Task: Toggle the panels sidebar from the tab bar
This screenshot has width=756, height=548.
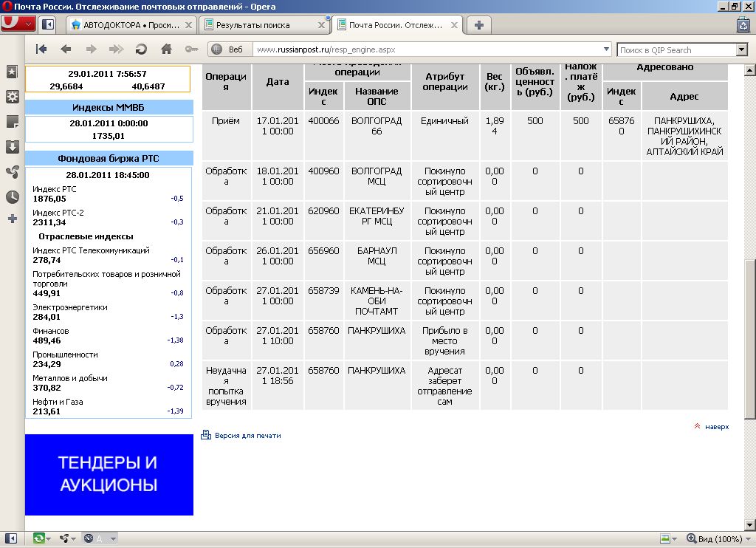Action: [47, 24]
